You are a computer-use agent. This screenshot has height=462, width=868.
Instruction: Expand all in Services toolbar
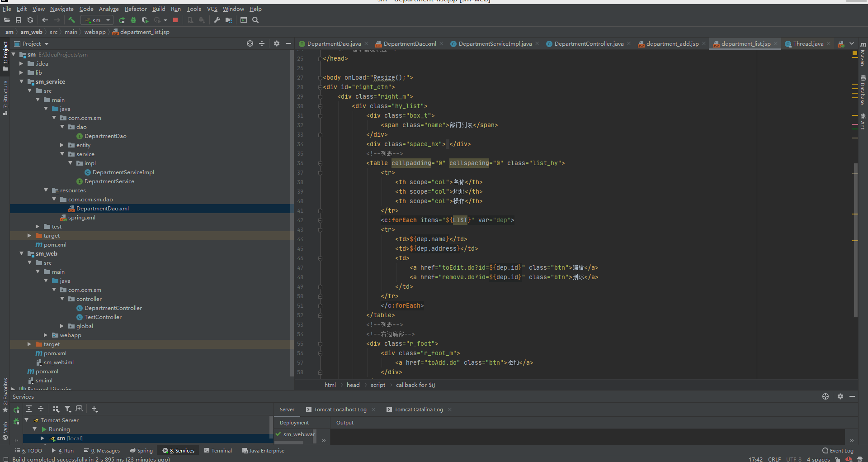pyautogui.click(x=29, y=409)
